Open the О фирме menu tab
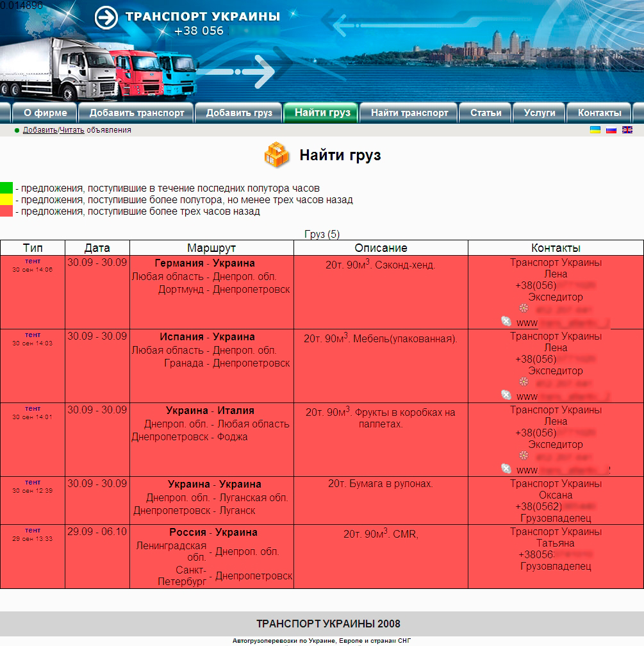Image resolution: width=644 pixels, height=646 pixels. 45,113
